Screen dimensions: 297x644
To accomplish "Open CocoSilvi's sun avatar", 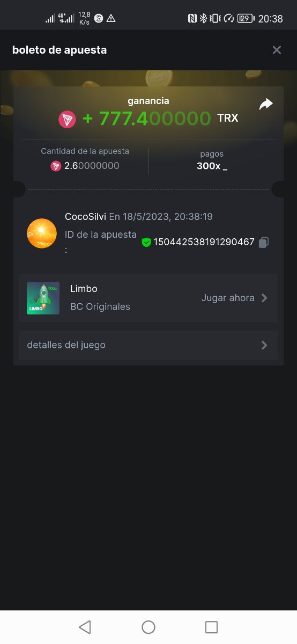I will coord(42,233).
